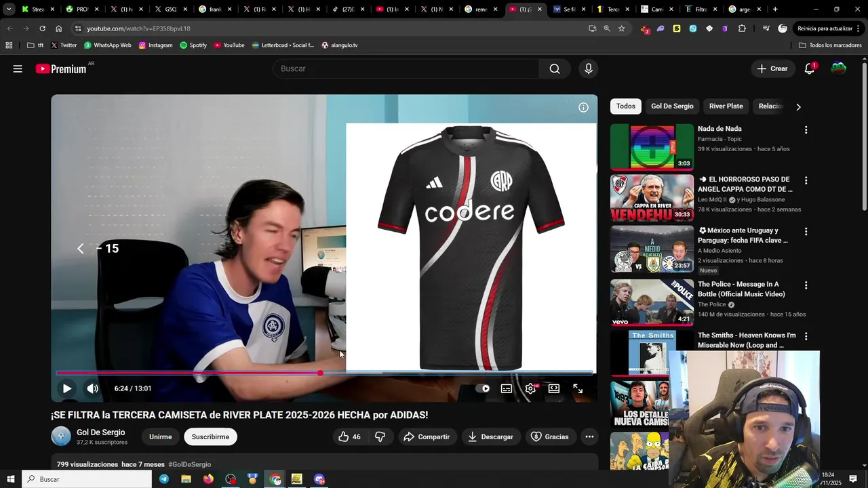
Task: Share the video via Compartir
Action: click(427, 436)
